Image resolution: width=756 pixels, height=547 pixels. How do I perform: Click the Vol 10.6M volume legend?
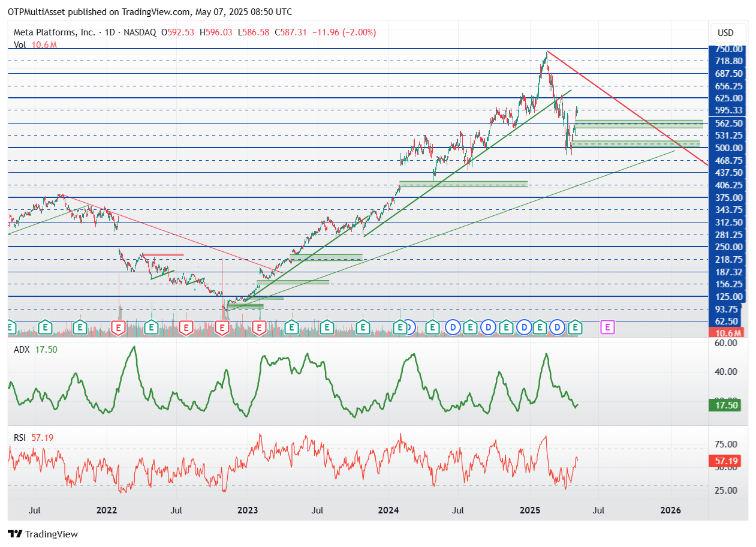[35, 45]
